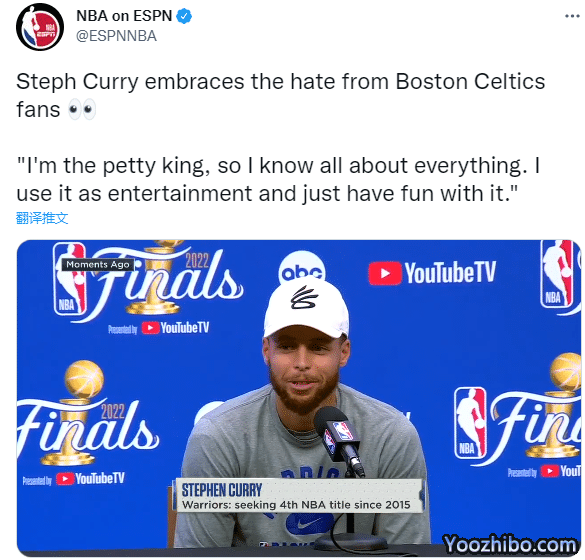Click the NBA logo at top right of video
The height and width of the screenshot is (560, 585).
pyautogui.click(x=558, y=274)
